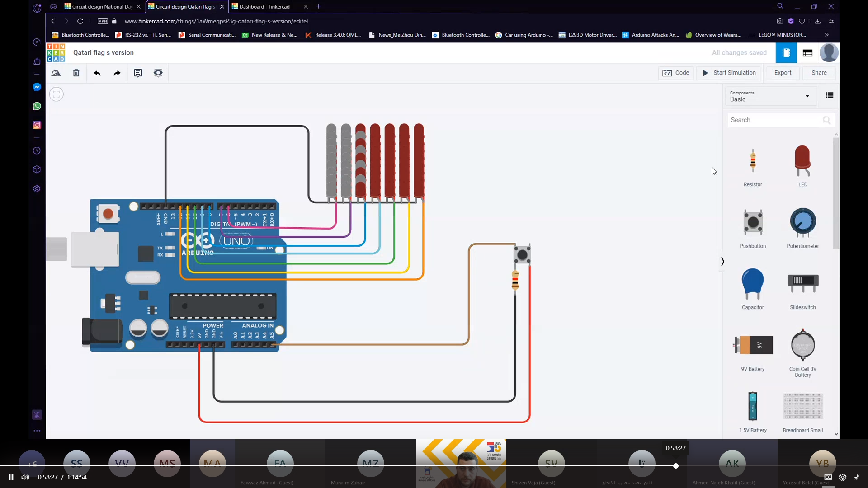Pick the Pushbutton component
Image resolution: width=868 pixels, height=488 pixels.
pyautogui.click(x=753, y=228)
